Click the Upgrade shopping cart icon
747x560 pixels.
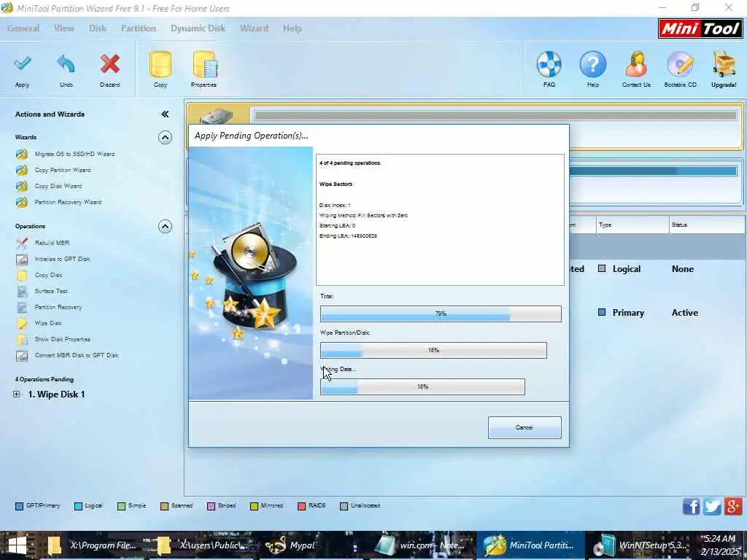click(724, 64)
